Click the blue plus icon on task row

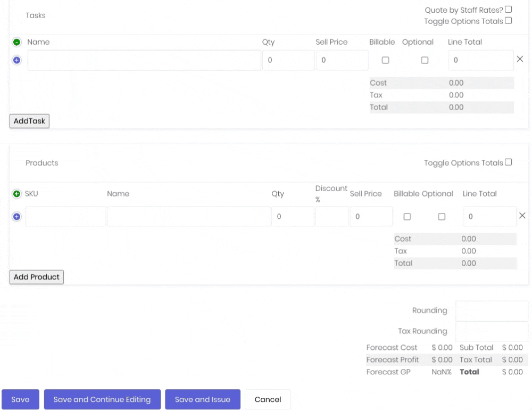(x=16, y=60)
